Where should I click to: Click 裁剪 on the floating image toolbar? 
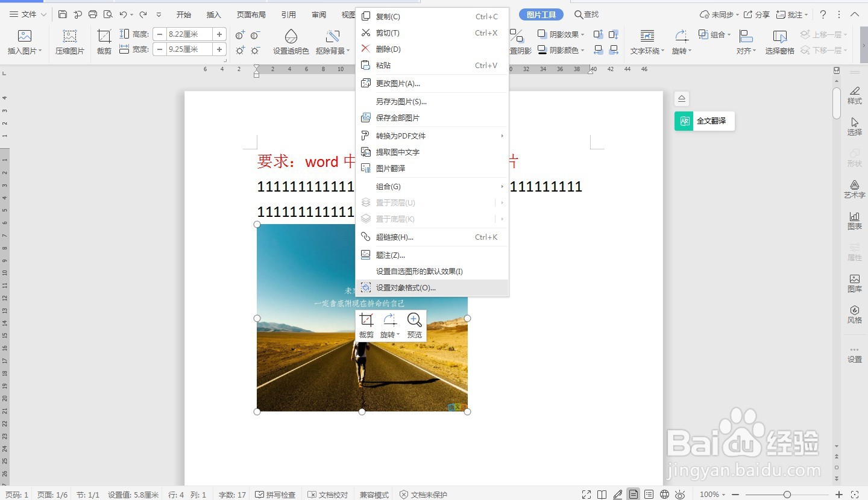pos(366,325)
